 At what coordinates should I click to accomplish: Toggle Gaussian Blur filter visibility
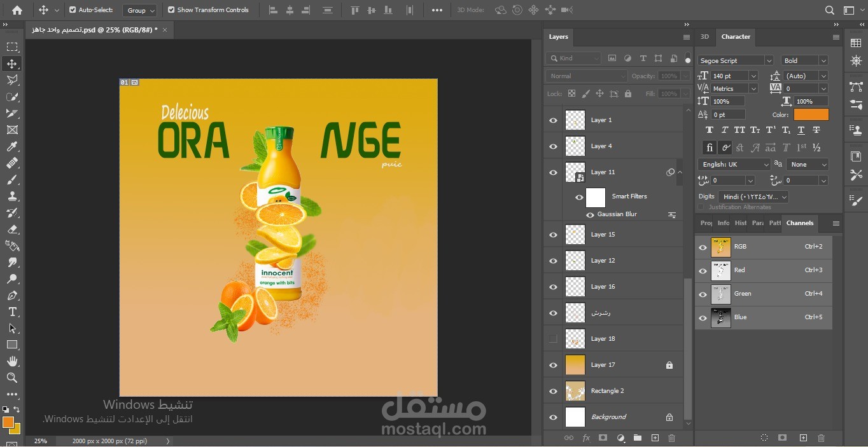(590, 215)
